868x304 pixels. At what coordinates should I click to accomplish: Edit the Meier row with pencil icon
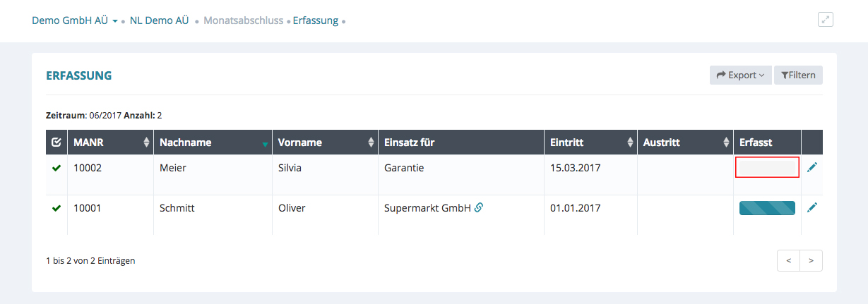[812, 167]
